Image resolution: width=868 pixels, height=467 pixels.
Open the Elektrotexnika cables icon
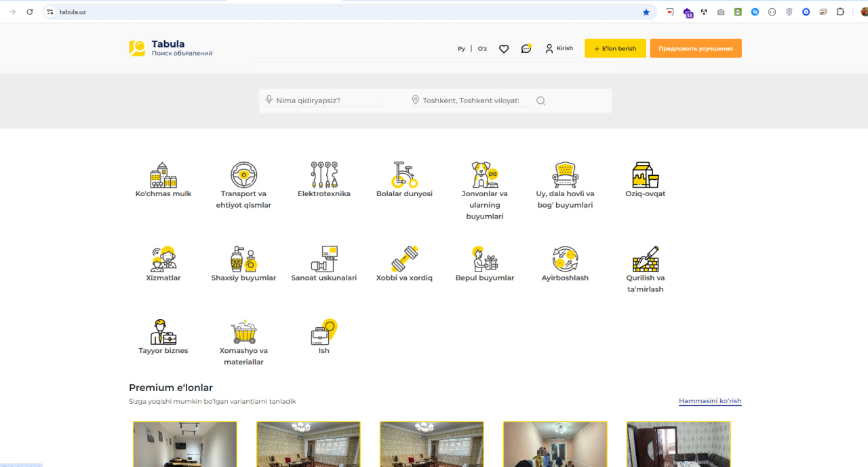pyautogui.click(x=324, y=175)
